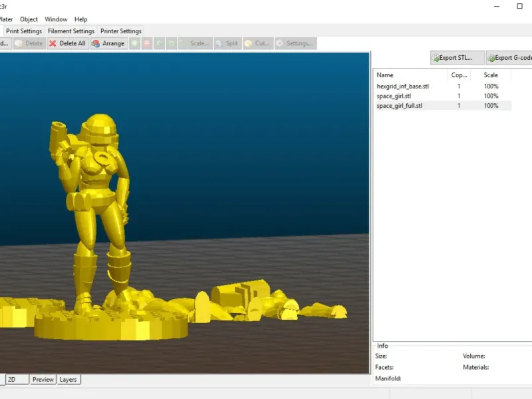532x399 pixels.
Task: Click the Split toolbar button
Action: click(x=227, y=43)
